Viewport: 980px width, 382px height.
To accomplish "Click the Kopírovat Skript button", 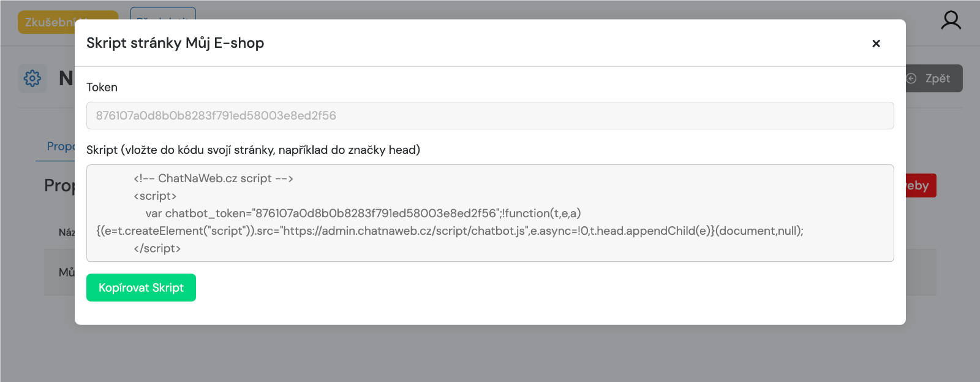I will pos(141,288).
